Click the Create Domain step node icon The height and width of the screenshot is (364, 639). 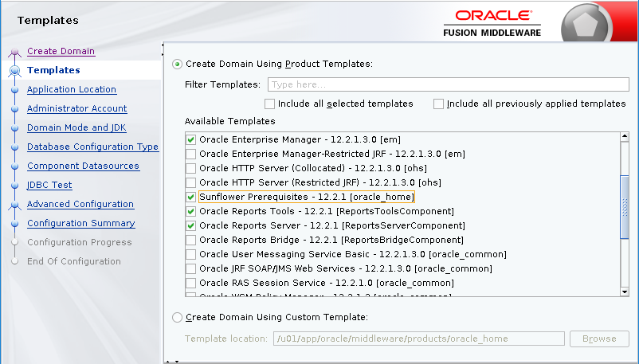[14, 53]
